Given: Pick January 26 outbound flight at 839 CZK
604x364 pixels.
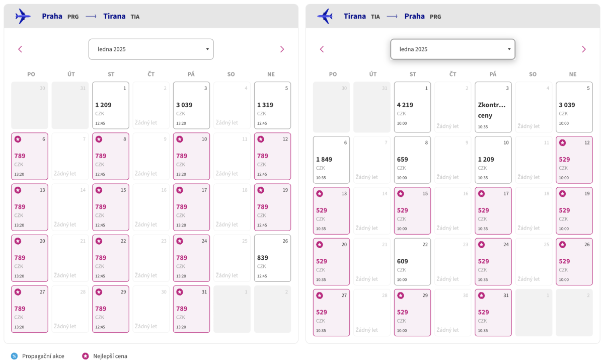Looking at the screenshot, I should [x=272, y=258].
